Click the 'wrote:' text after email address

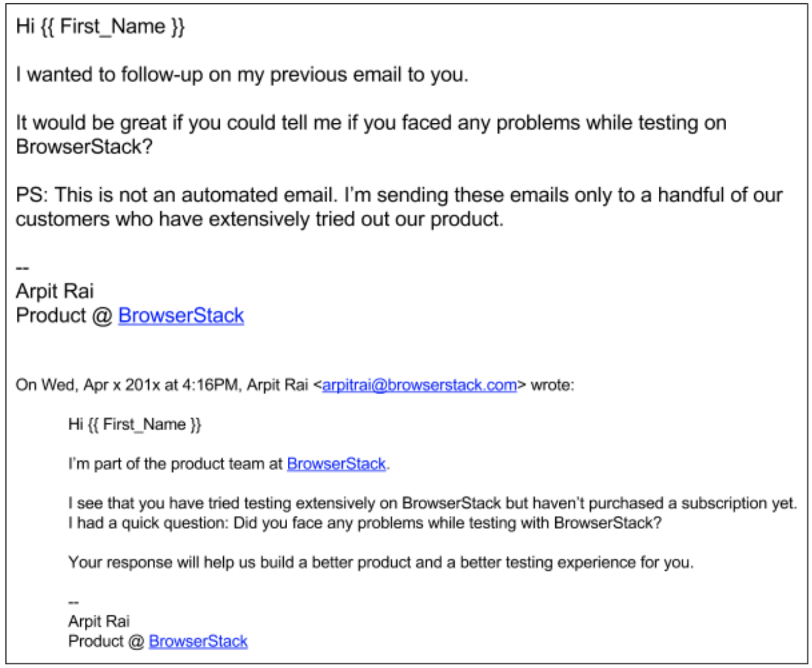(552, 385)
